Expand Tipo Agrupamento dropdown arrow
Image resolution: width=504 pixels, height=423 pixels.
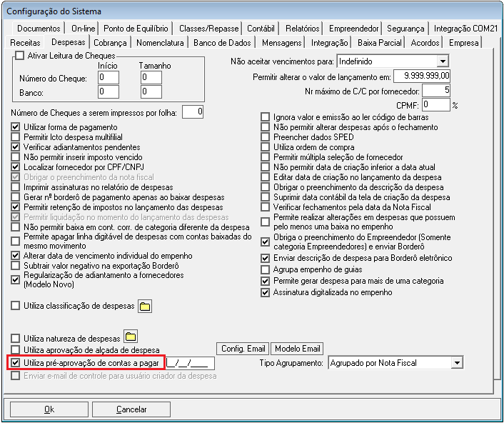456,363
